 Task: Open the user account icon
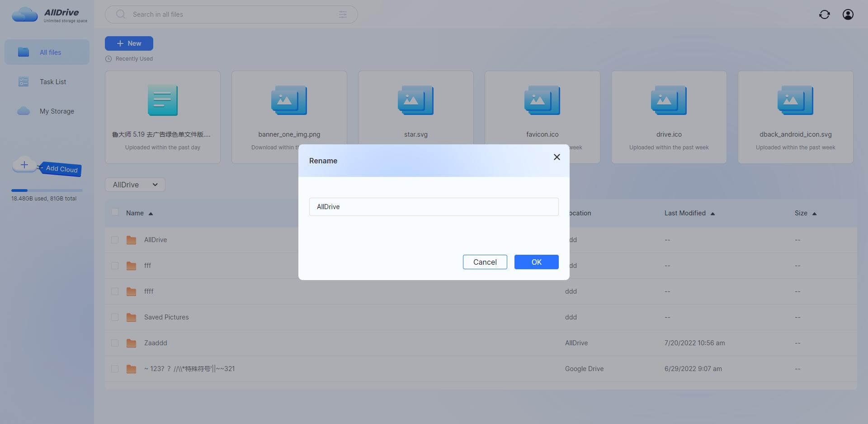click(x=848, y=14)
